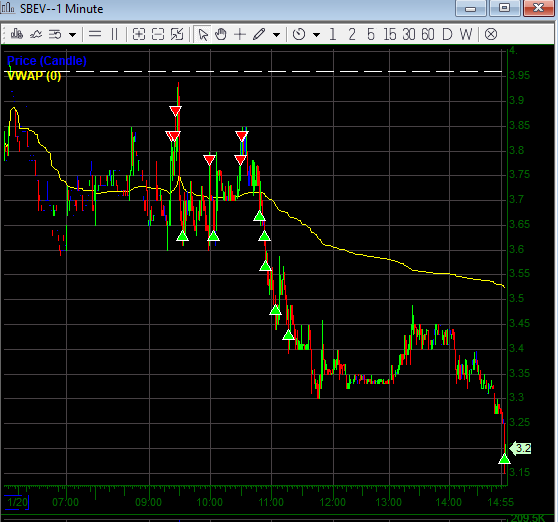Viewport: 558px width, 522px height.
Task: Click the clock time-period icon
Action: tap(299, 35)
